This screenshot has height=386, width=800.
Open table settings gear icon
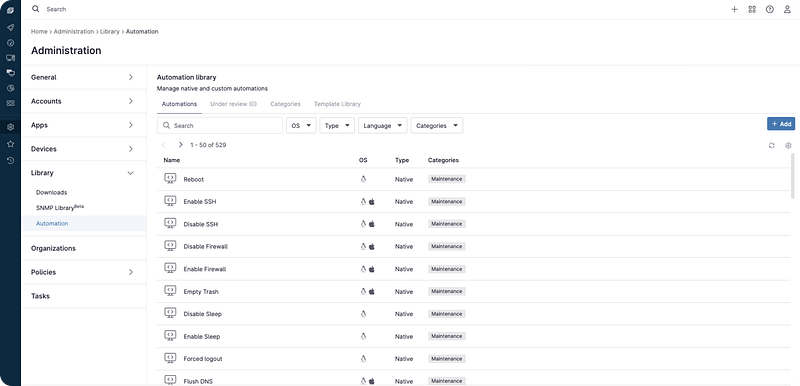788,145
